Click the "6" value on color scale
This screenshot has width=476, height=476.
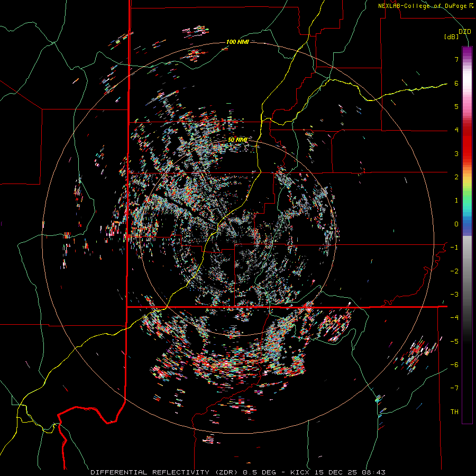pos(456,83)
